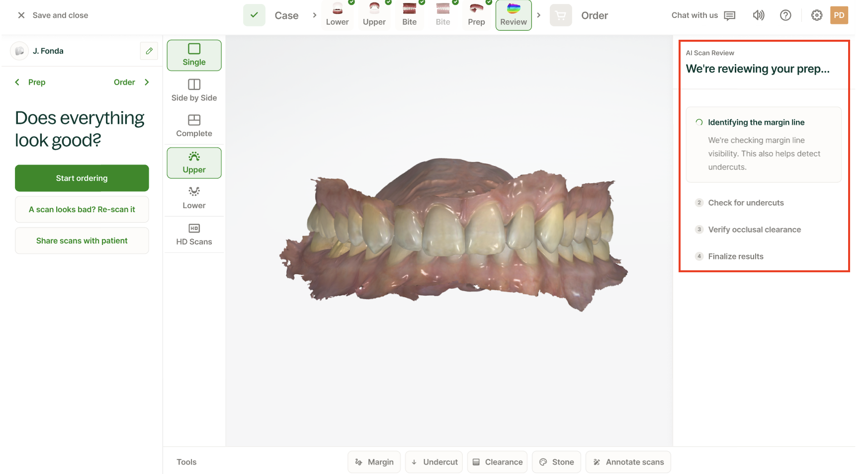Image resolution: width=868 pixels, height=474 pixels.
Task: Expand the Check for undercuts step
Action: coord(746,203)
